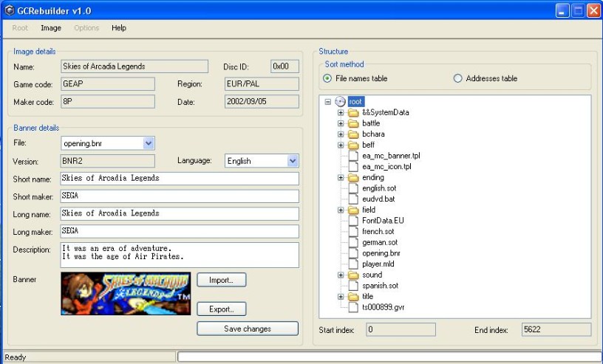This screenshot has width=603, height=364.
Task: Select File names table sort method
Action: click(x=327, y=78)
